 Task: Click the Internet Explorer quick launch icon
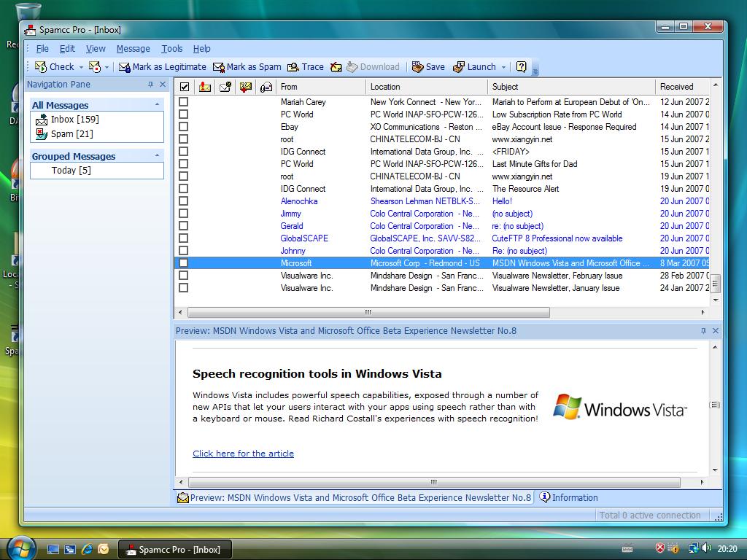(x=87, y=549)
